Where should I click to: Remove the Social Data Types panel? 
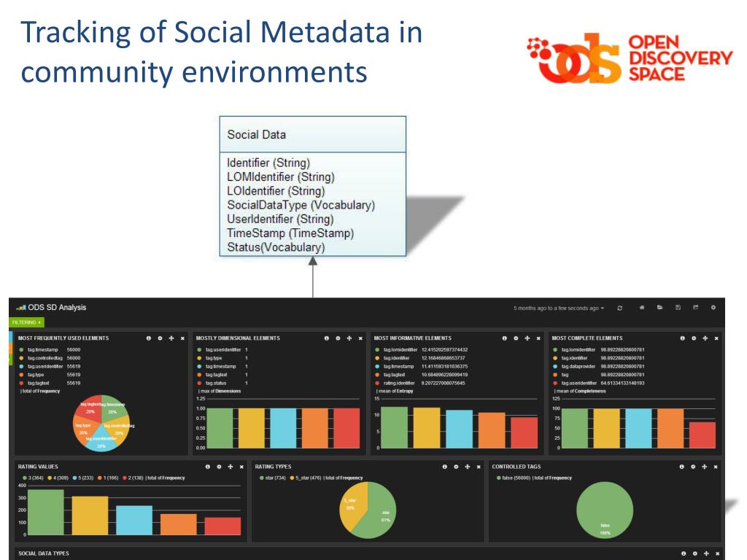718,553
